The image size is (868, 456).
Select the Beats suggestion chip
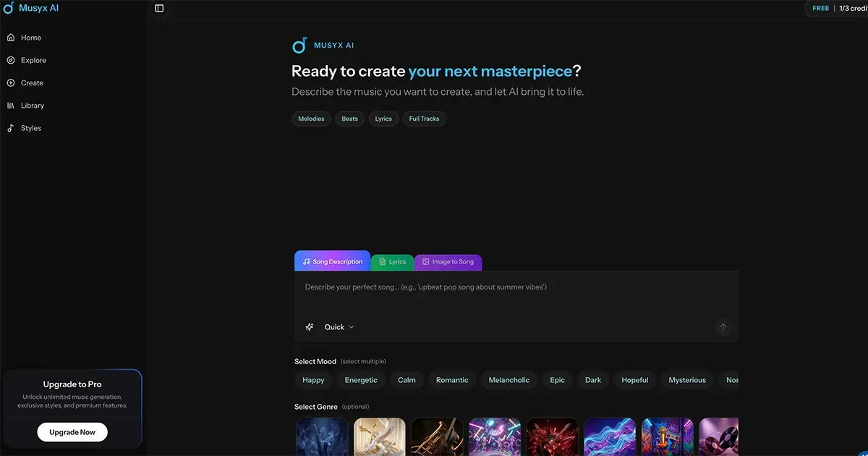(x=349, y=119)
